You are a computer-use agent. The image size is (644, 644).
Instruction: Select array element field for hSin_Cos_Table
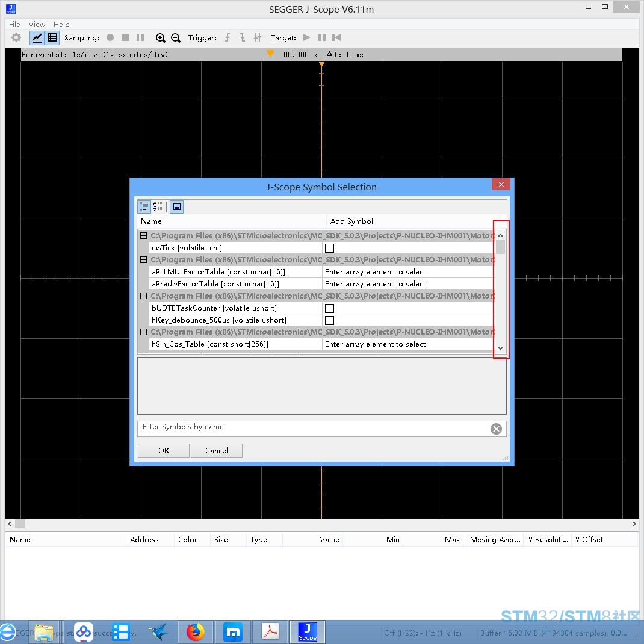coord(408,344)
